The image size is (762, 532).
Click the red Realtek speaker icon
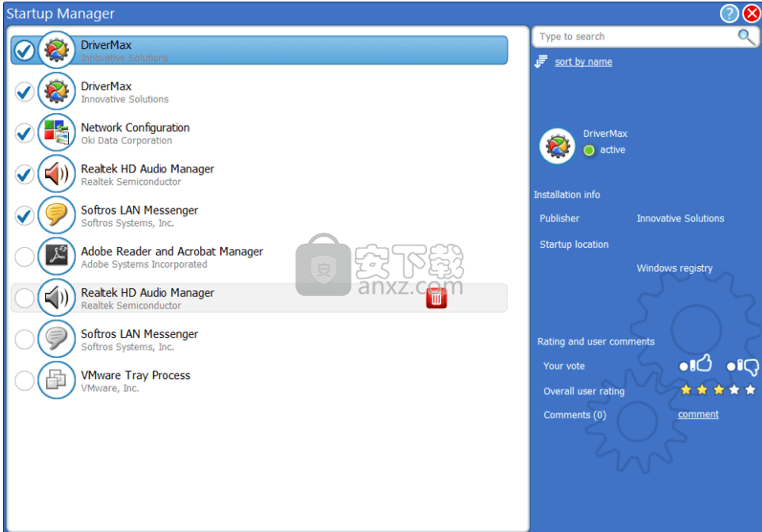coord(56,173)
